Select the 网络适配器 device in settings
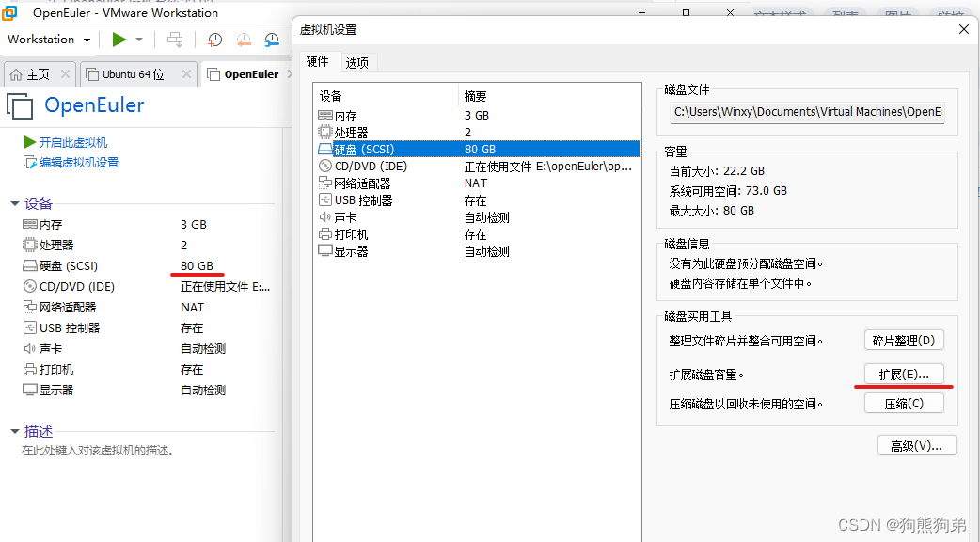 367,183
